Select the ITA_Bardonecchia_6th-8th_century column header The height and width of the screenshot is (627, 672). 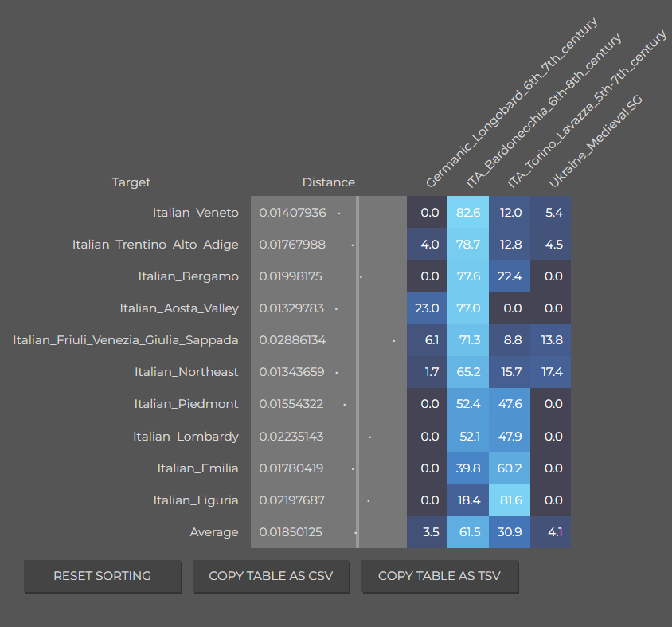[x=543, y=111]
